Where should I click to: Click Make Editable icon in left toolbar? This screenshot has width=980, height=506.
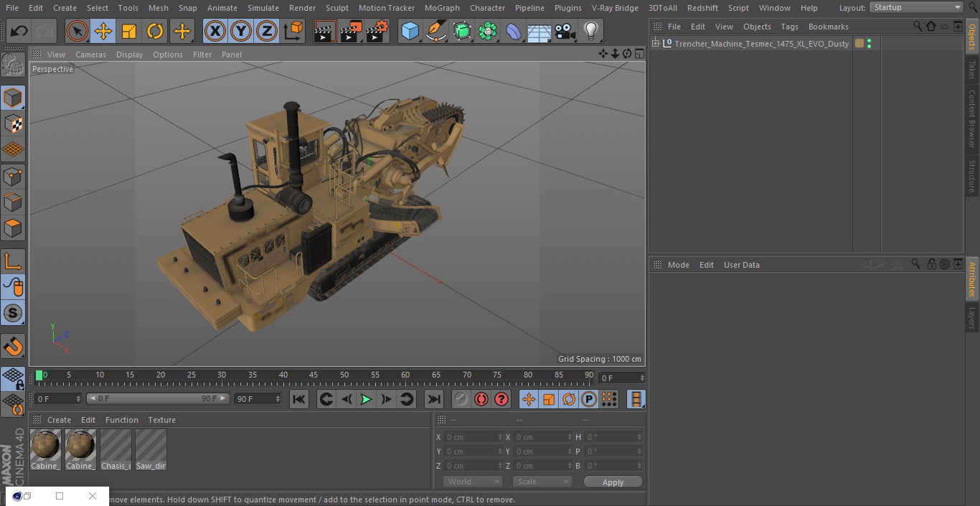[x=13, y=65]
